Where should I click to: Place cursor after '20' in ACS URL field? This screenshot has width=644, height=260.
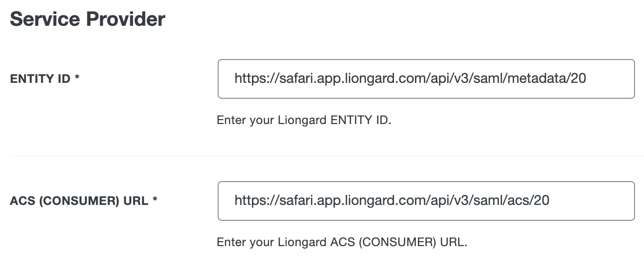pos(551,201)
